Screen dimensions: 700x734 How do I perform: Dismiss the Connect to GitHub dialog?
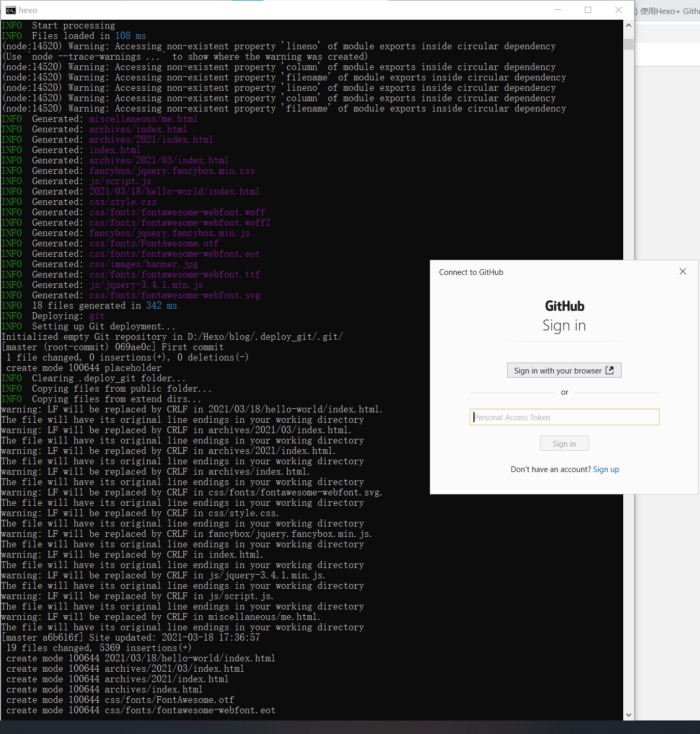click(682, 271)
